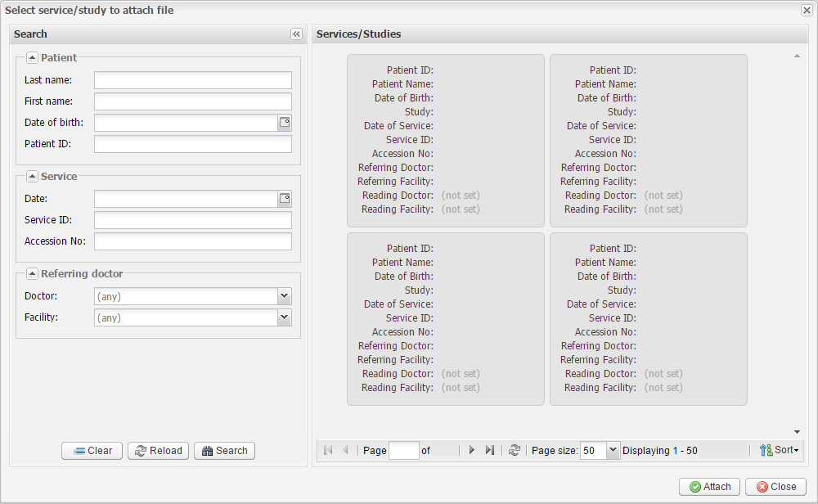Open the Page size dropdown

point(613,450)
